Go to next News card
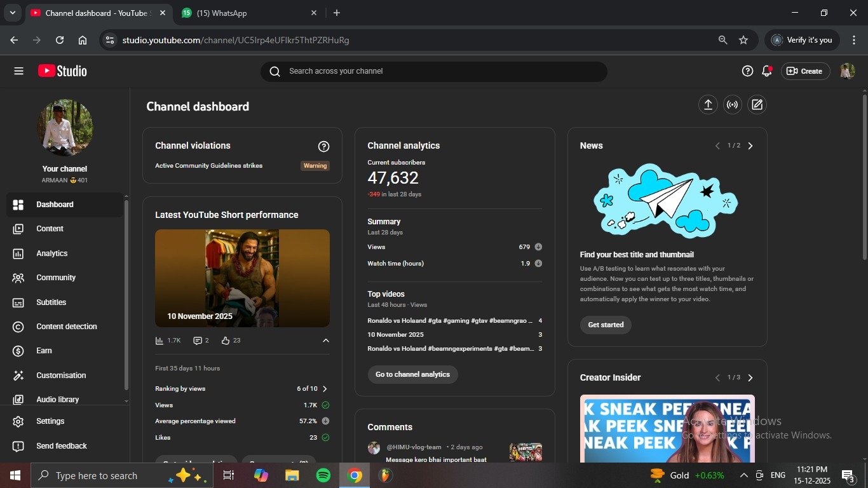 click(x=750, y=146)
